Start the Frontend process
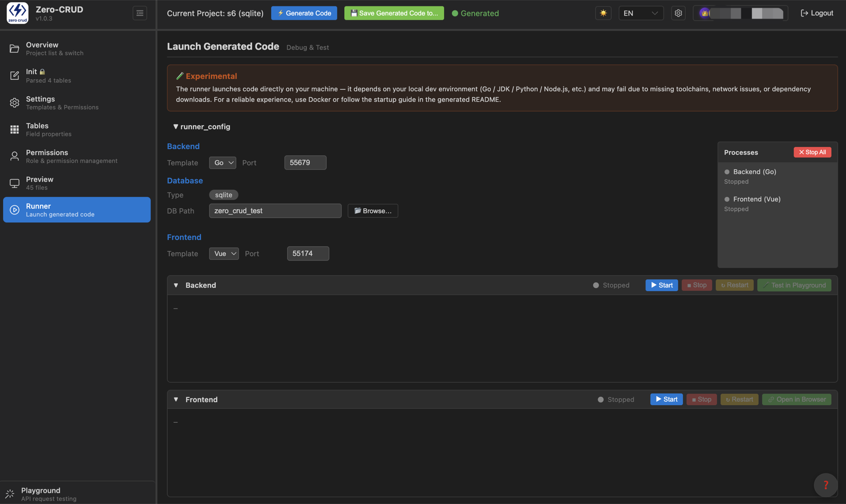Viewport: 846px width, 504px height. (666, 399)
